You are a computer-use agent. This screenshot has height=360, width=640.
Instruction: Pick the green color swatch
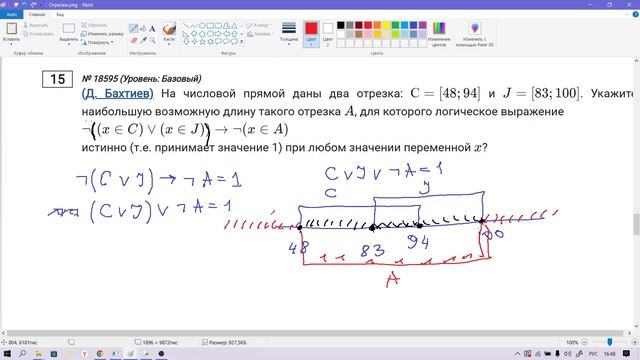(x=395, y=25)
